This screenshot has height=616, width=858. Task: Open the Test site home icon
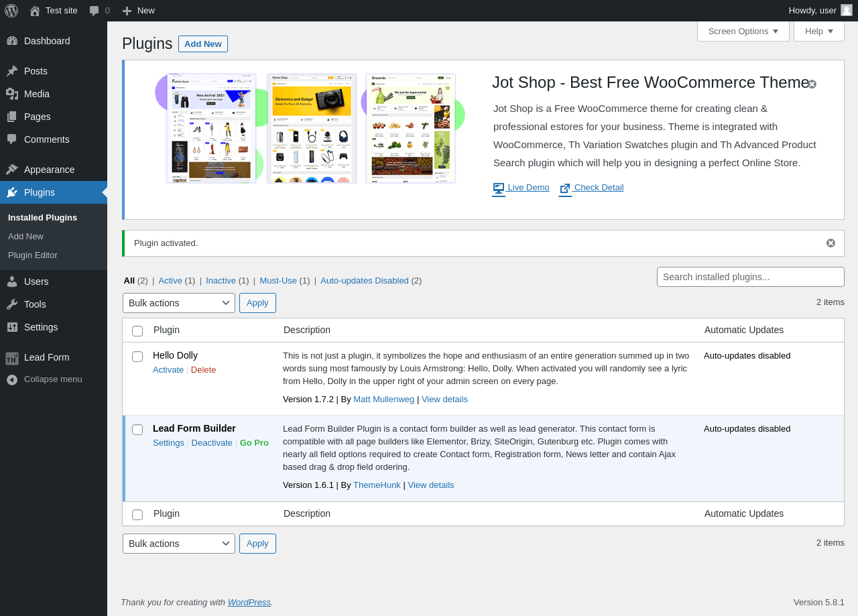pyautogui.click(x=35, y=11)
